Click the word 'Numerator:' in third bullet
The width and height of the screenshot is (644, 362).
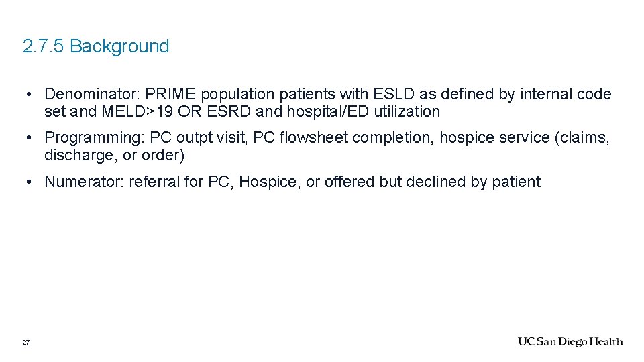[x=85, y=182]
